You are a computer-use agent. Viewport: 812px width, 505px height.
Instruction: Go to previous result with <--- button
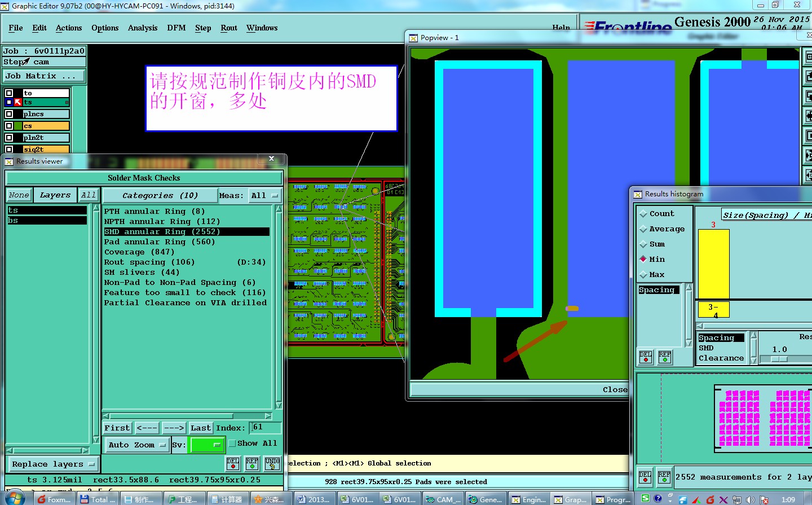(147, 428)
